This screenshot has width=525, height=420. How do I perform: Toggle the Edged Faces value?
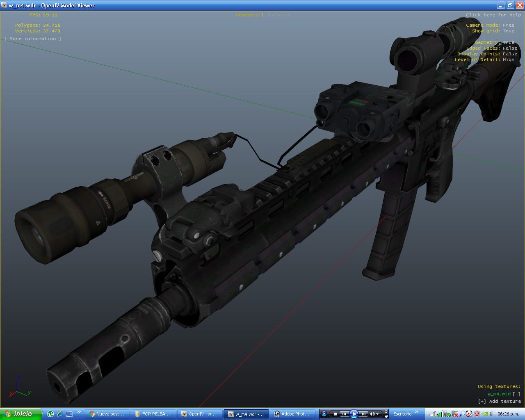(510, 48)
